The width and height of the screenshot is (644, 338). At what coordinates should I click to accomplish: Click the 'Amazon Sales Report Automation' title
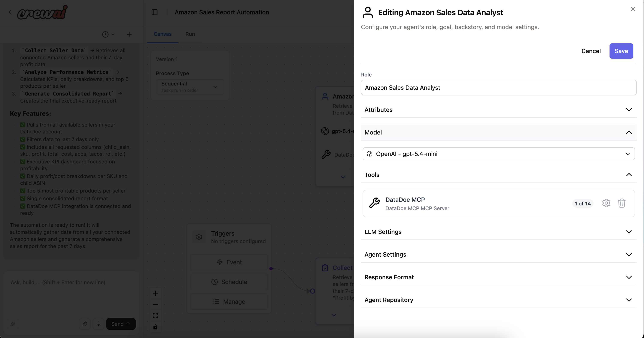(x=222, y=12)
